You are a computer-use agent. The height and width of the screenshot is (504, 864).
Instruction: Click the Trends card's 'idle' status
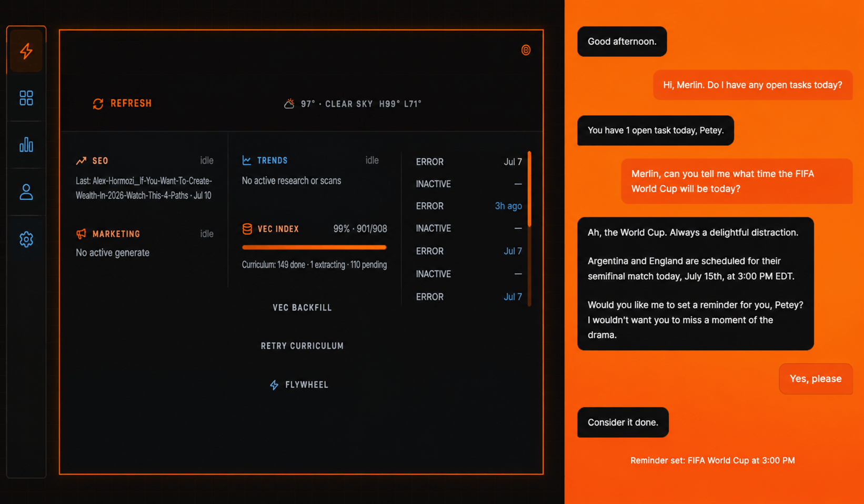click(x=372, y=160)
